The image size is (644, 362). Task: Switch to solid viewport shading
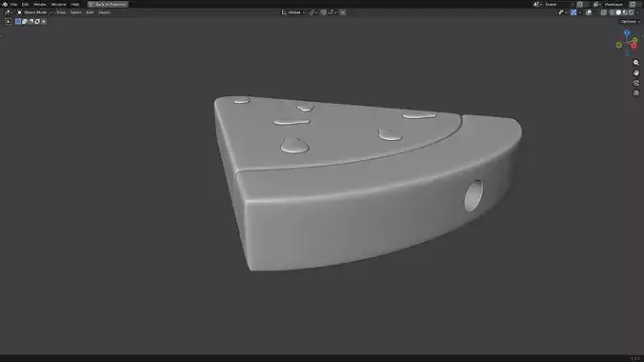[618, 12]
